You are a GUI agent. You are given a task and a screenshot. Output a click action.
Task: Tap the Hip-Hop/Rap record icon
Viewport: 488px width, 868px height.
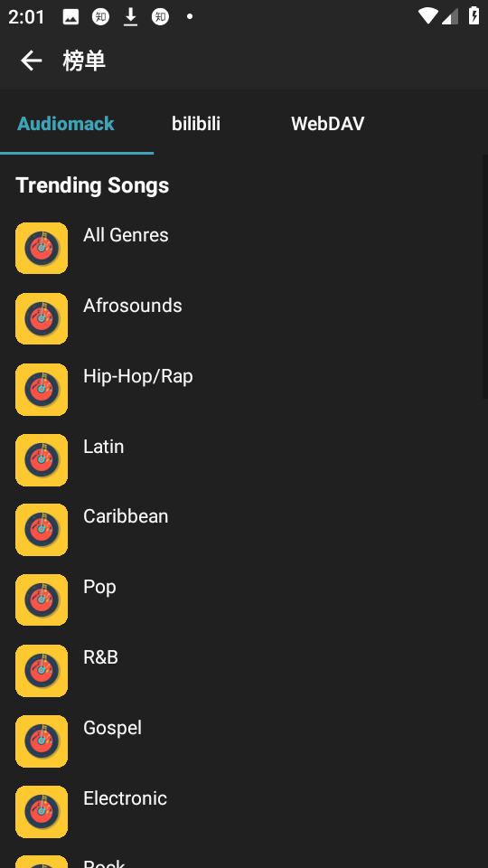click(42, 389)
